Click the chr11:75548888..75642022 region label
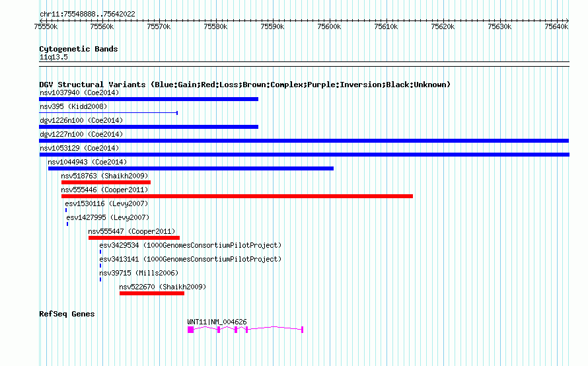Image resolution: width=588 pixels, height=366 pixels. 87,14
